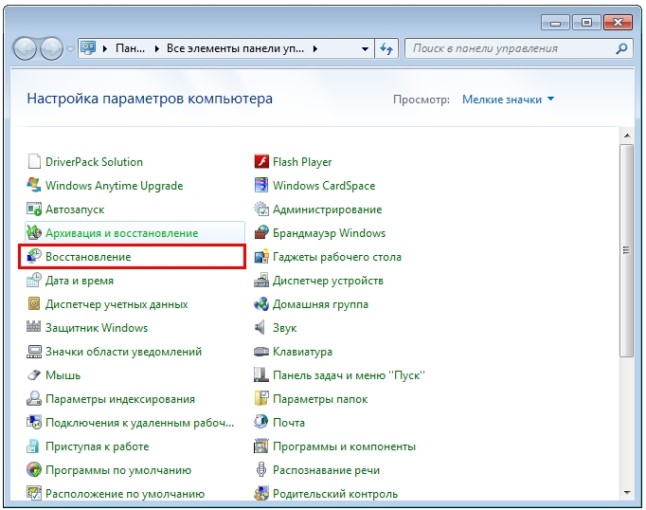Click the Клавиатура icon
Screen dimensions: 646x510
pyautogui.click(x=262, y=351)
